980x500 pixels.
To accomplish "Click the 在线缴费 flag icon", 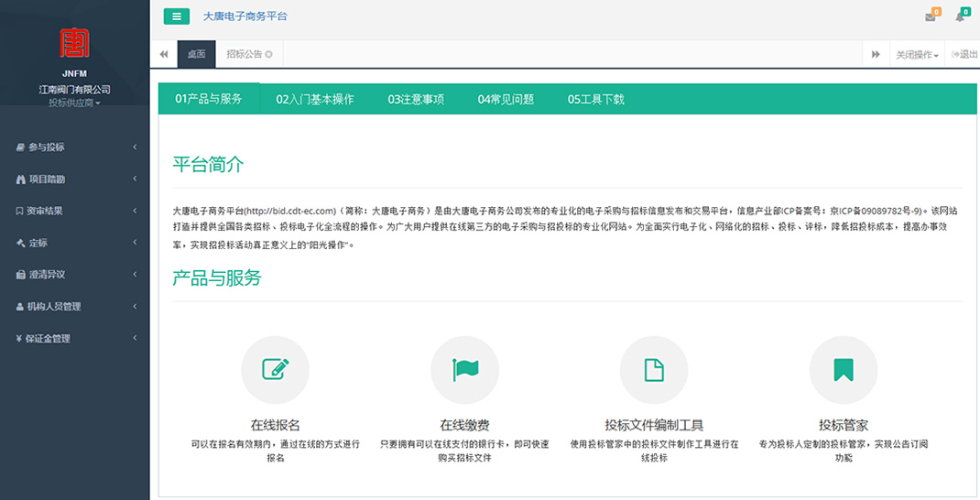I will pyautogui.click(x=465, y=370).
